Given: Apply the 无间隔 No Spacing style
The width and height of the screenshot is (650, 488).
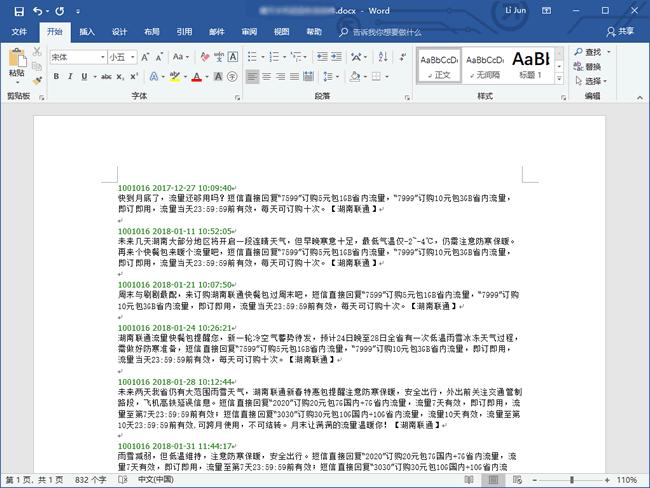Looking at the screenshot, I should tap(485, 66).
